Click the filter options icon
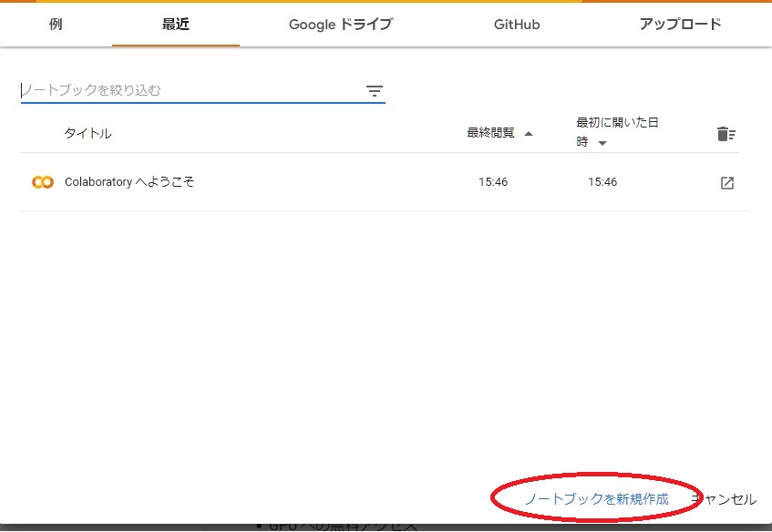 pos(375,90)
